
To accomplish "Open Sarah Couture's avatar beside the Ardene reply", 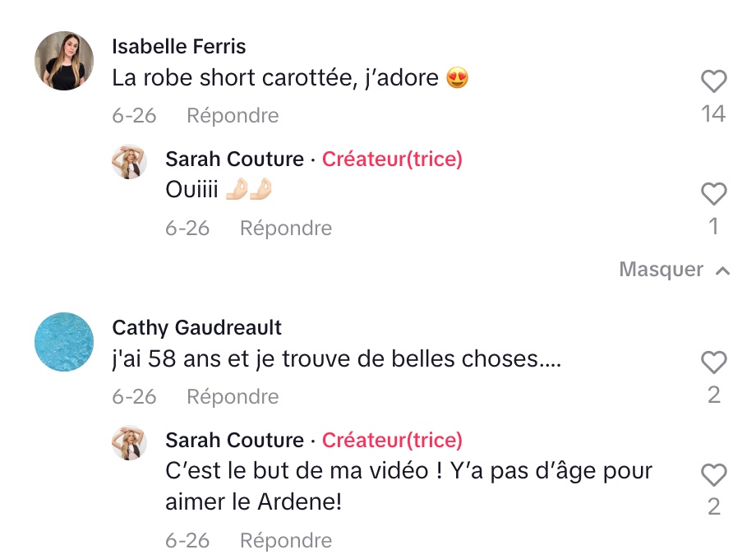I will 129,443.
